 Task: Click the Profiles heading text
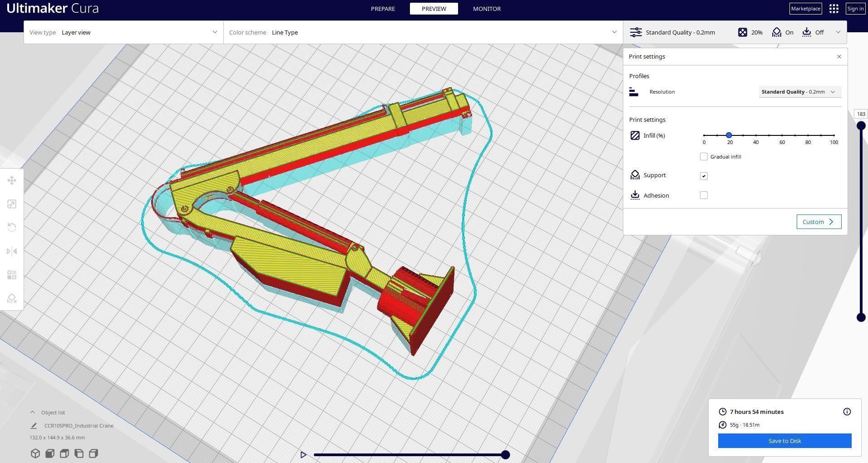pyautogui.click(x=639, y=76)
